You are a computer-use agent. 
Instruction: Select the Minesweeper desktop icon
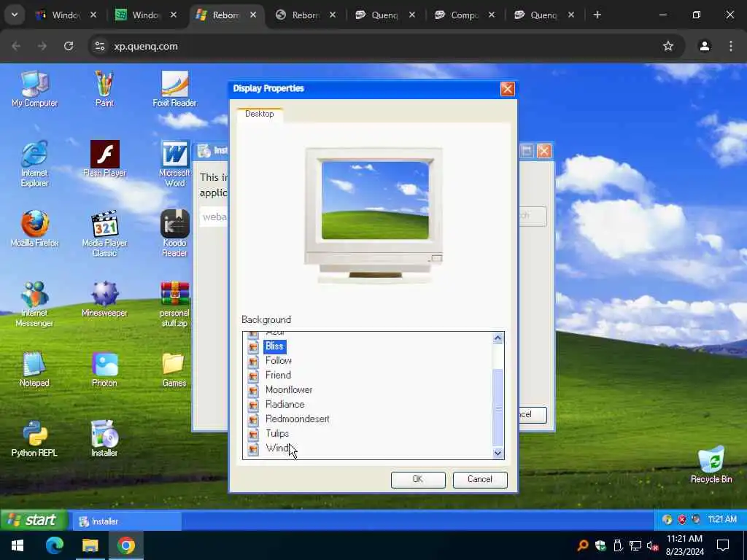(x=104, y=299)
